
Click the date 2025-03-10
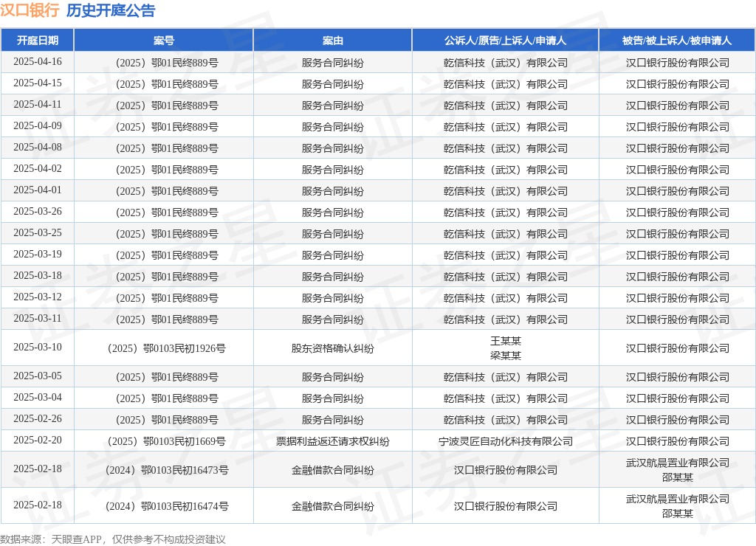coord(38,347)
